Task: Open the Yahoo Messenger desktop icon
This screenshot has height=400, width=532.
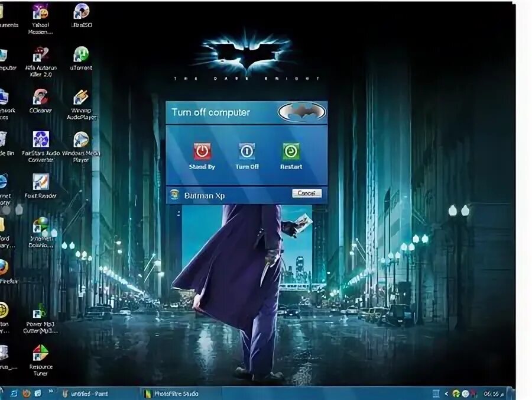Action: 40,19
